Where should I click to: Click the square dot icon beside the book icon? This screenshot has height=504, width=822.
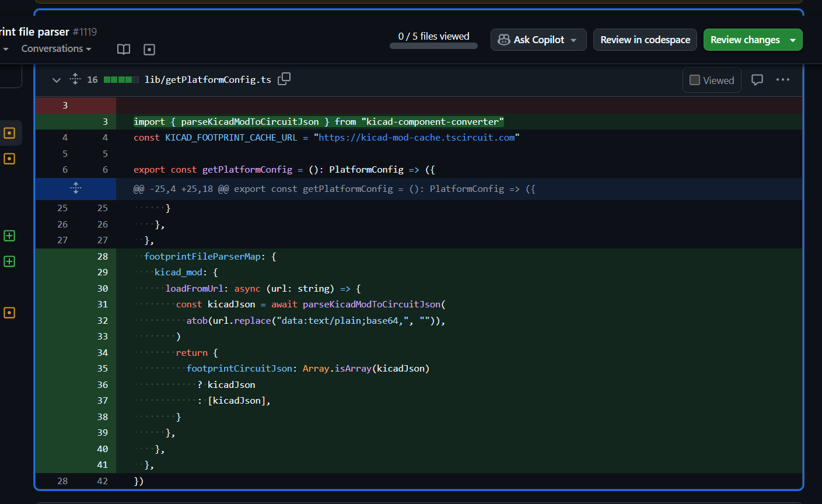tap(149, 50)
